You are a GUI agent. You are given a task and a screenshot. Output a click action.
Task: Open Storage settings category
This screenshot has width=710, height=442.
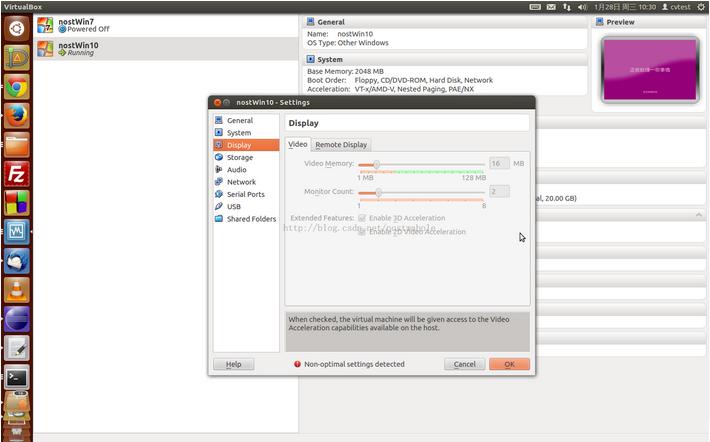point(246,157)
